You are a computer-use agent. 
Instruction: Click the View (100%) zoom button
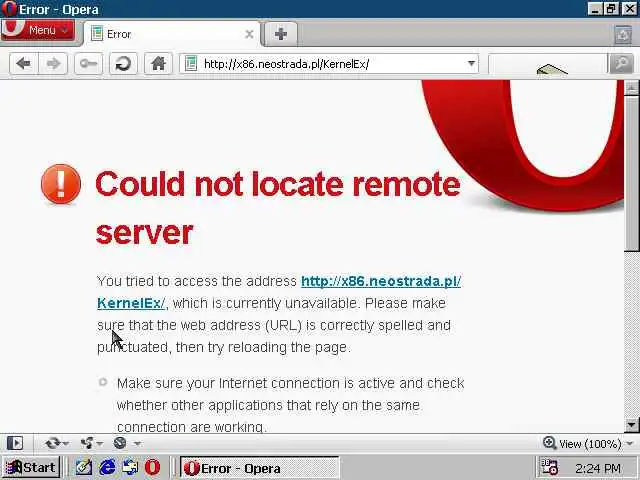pyautogui.click(x=582, y=443)
